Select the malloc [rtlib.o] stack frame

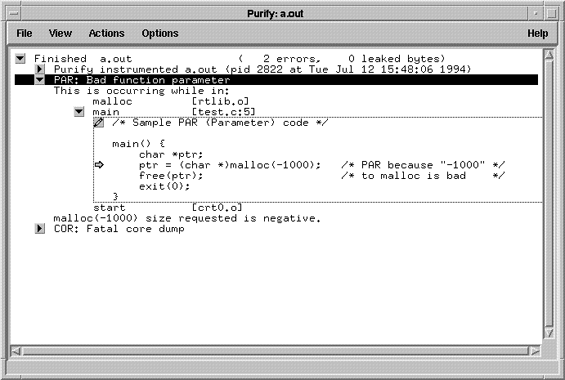pos(171,101)
